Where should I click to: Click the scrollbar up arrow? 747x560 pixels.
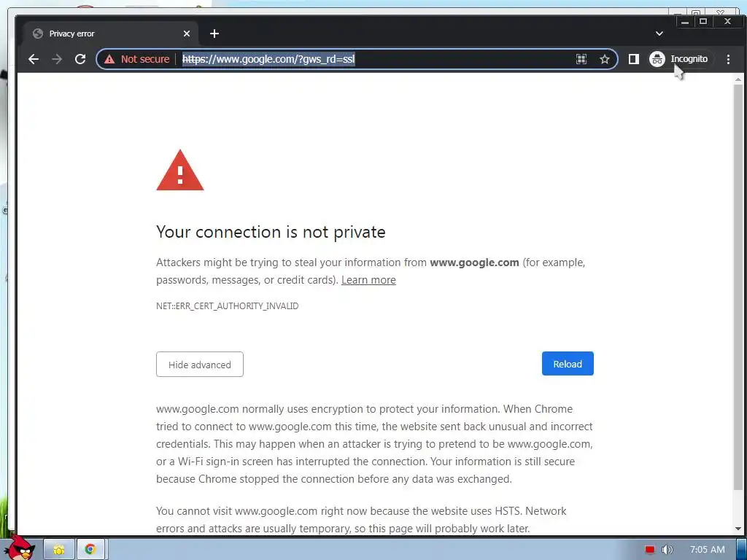tap(738, 79)
